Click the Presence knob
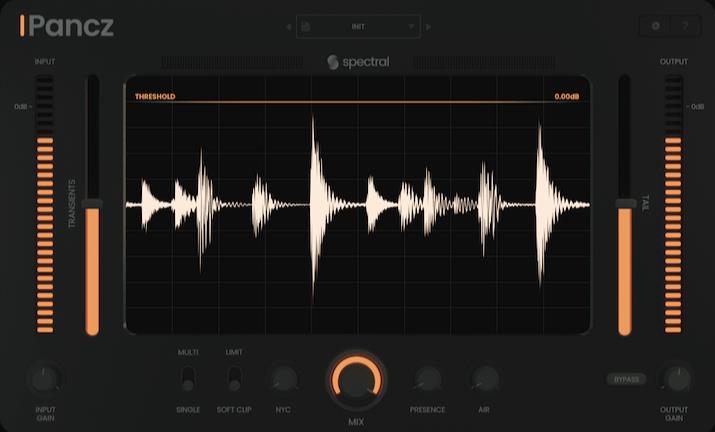Screen dimensions: 715x432 (x=428, y=379)
